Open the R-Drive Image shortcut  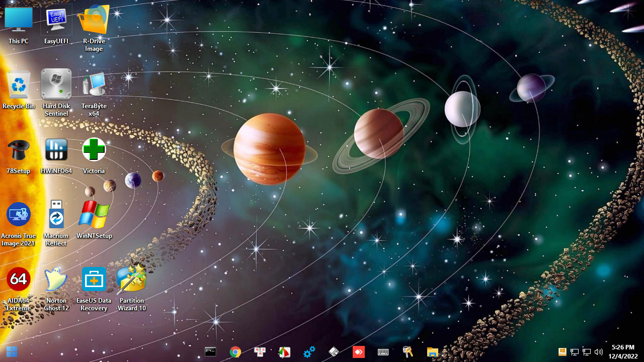pos(94,28)
